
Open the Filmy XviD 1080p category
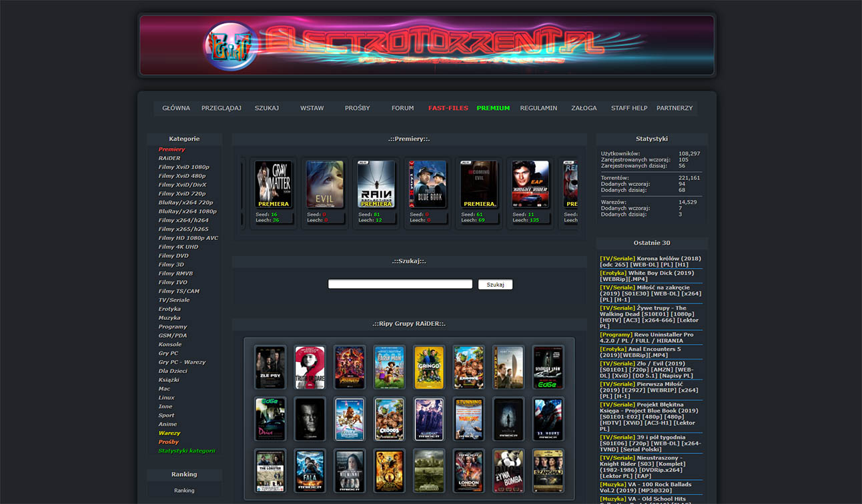pyautogui.click(x=183, y=167)
